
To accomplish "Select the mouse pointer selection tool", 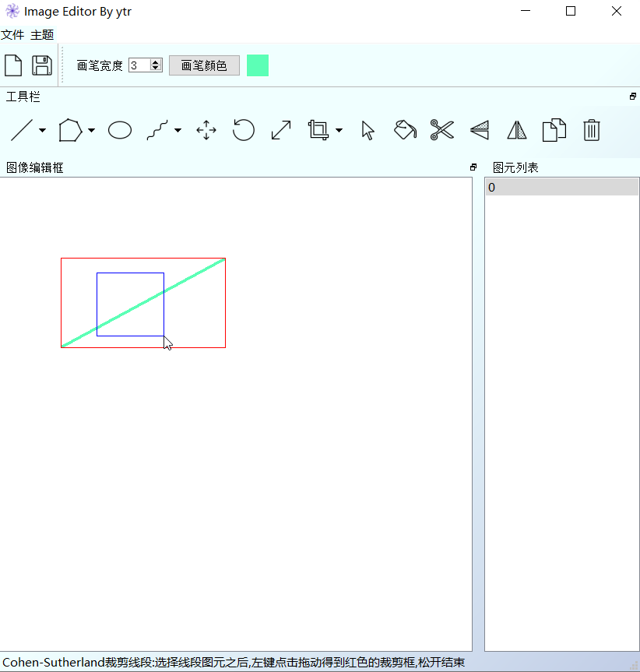I will click(x=367, y=130).
